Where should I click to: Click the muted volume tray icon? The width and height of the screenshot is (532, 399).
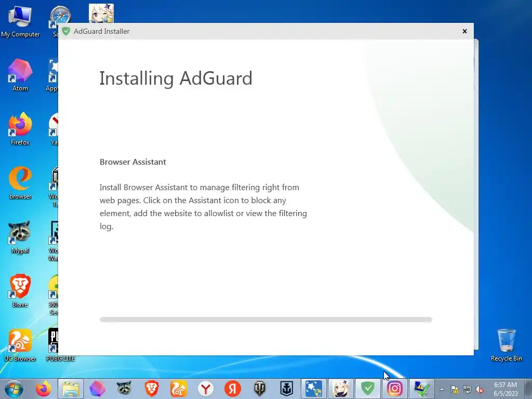(x=480, y=389)
